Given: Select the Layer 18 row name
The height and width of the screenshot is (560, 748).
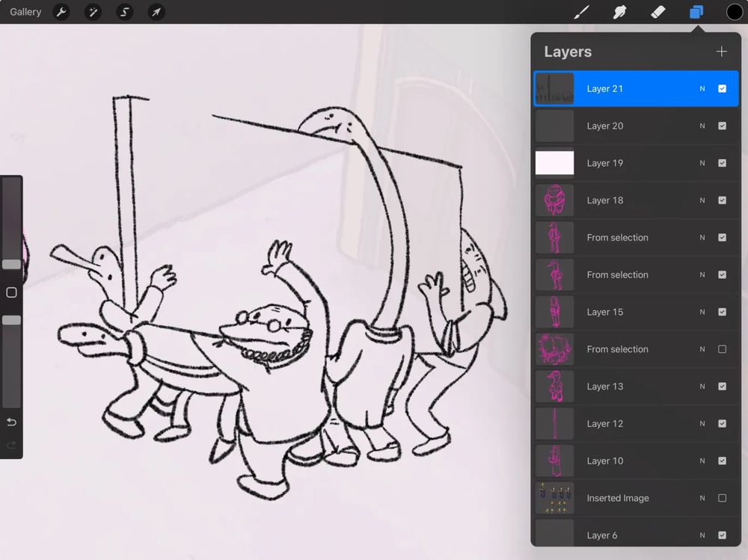Looking at the screenshot, I should (x=605, y=200).
